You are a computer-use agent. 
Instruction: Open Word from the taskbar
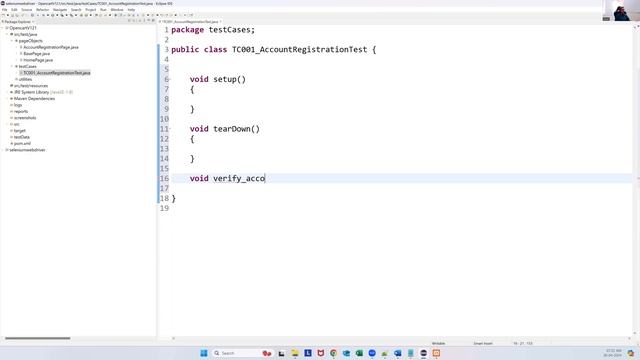point(398,353)
